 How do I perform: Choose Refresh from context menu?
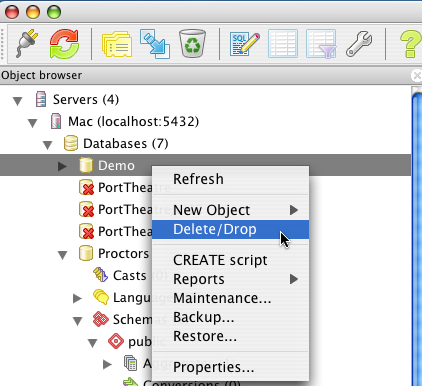[230, 179]
